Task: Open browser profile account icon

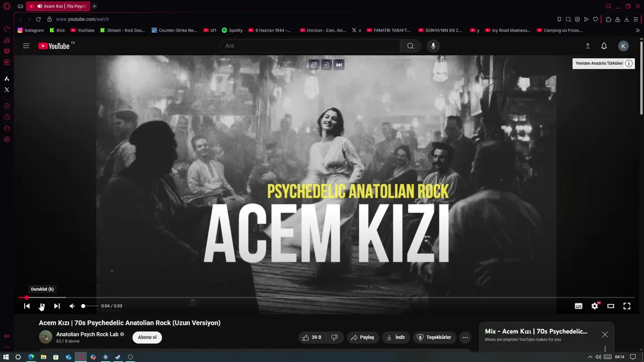Action: pos(617,19)
